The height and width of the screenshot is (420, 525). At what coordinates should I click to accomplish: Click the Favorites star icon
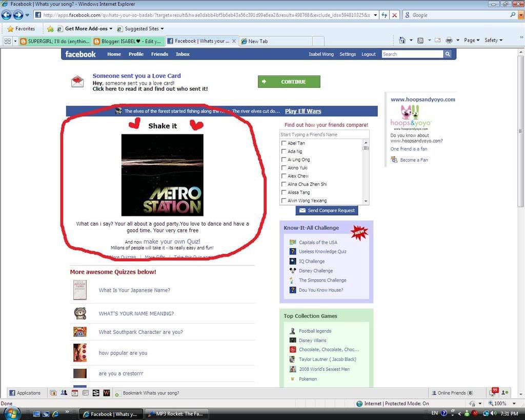pos(10,29)
